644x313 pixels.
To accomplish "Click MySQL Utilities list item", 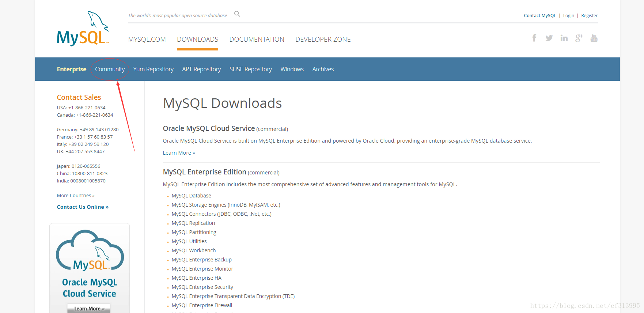I will [189, 241].
